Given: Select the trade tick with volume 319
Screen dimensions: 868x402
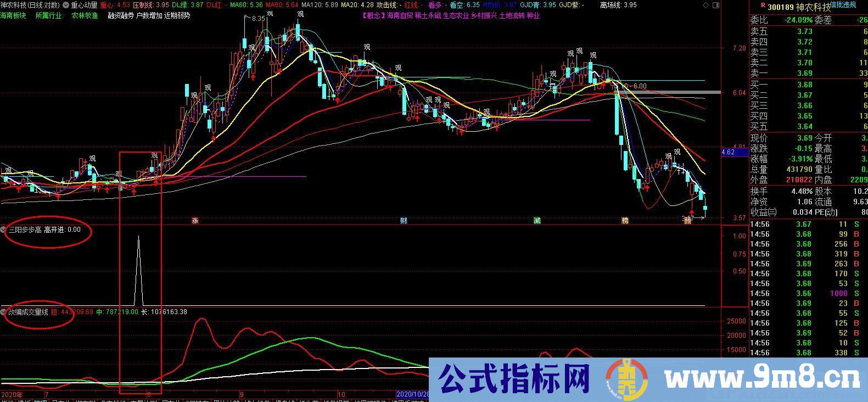Looking at the screenshot, I should point(809,254).
